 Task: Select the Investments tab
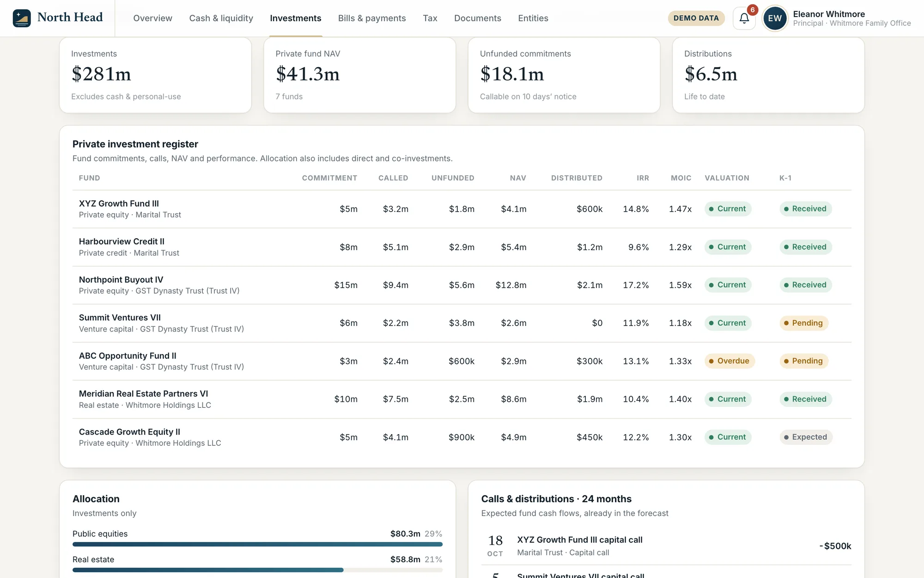pyautogui.click(x=296, y=18)
